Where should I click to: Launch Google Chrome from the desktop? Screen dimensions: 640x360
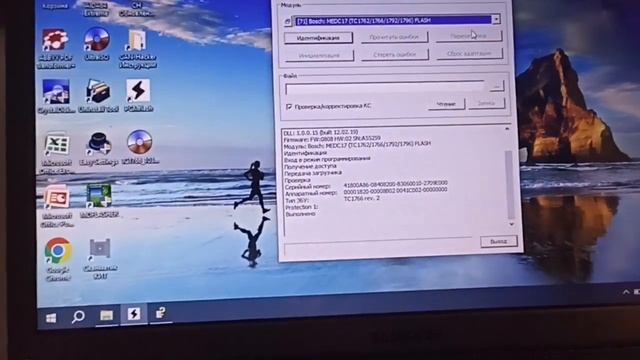[58, 259]
